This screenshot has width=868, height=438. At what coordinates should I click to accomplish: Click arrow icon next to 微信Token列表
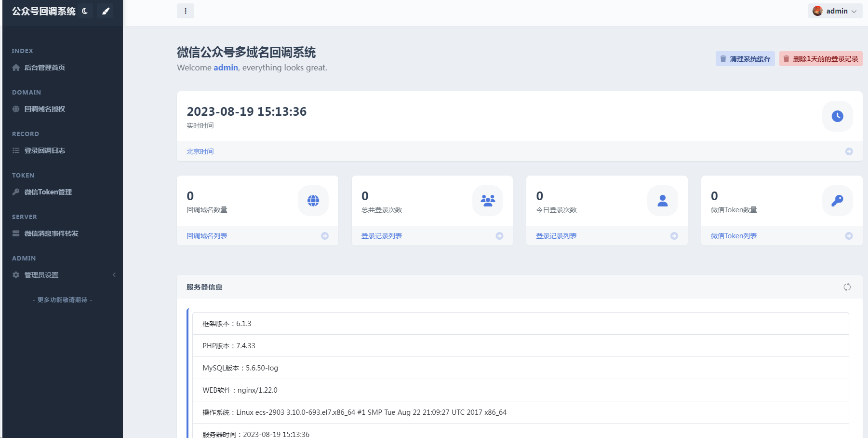849,236
